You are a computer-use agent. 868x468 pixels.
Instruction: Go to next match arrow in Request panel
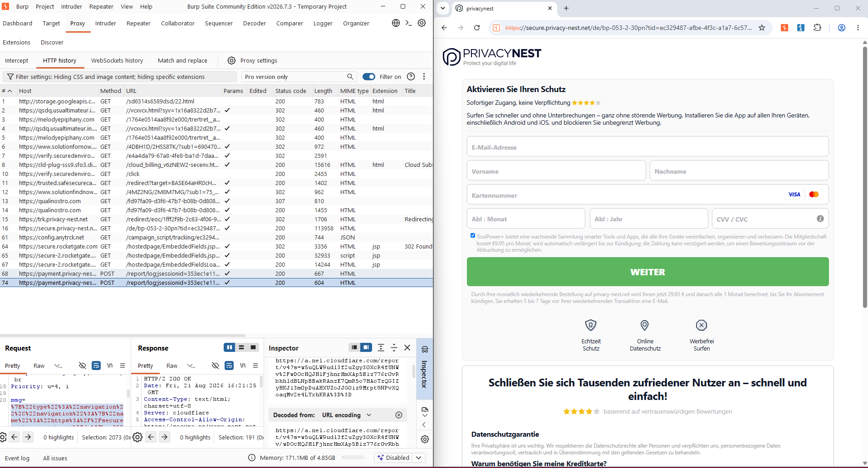pyautogui.click(x=28, y=437)
